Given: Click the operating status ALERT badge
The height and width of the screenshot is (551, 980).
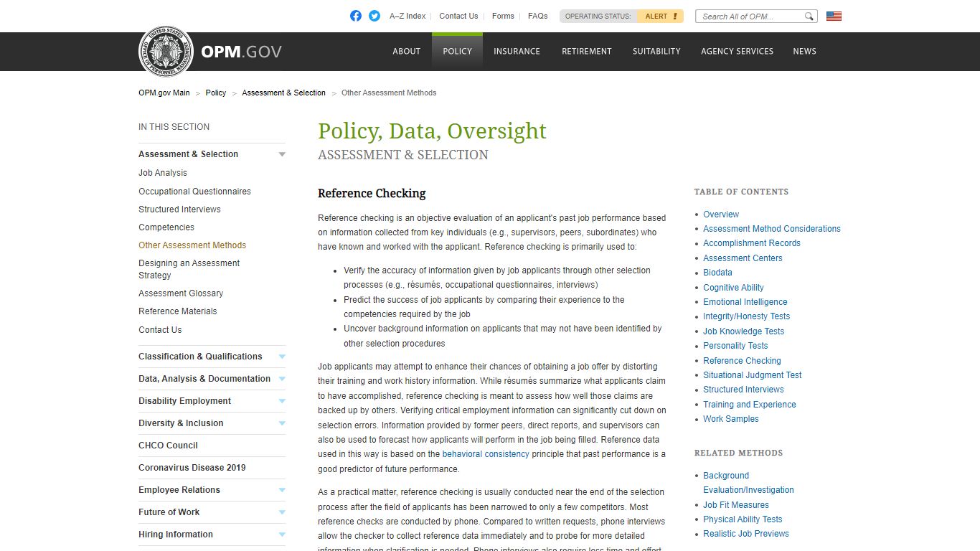Looking at the screenshot, I should coord(660,16).
